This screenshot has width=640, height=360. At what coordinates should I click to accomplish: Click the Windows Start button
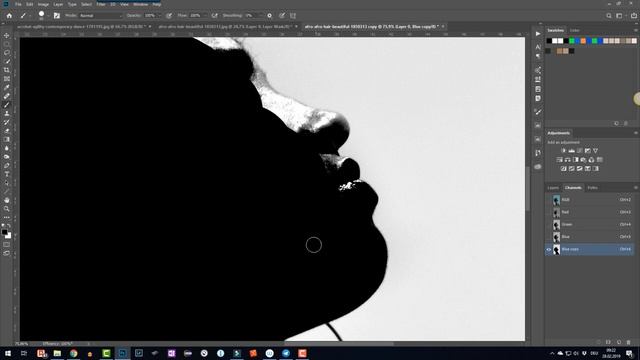pyautogui.click(x=8, y=353)
